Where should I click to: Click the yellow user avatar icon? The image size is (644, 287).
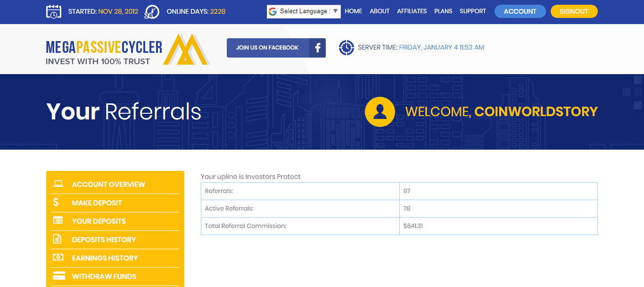[x=380, y=112]
